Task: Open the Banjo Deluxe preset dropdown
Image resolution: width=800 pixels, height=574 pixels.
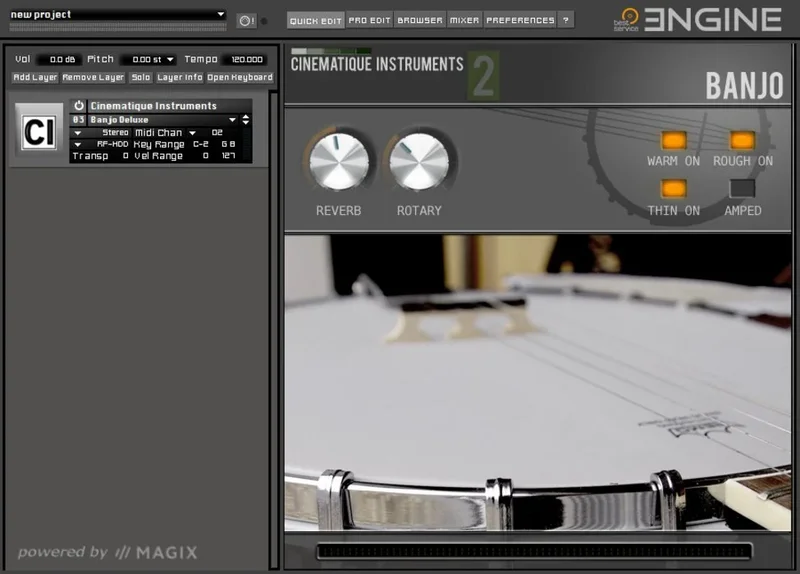Action: click(232, 120)
